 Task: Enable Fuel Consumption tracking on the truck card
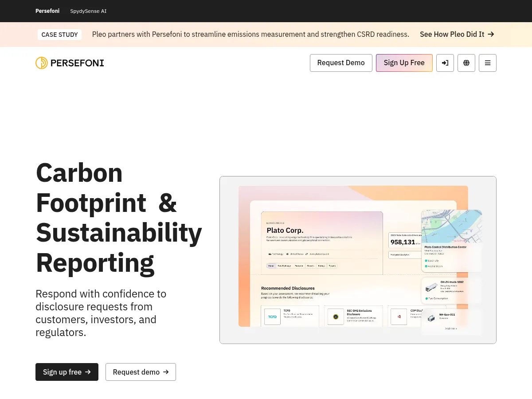(426, 298)
